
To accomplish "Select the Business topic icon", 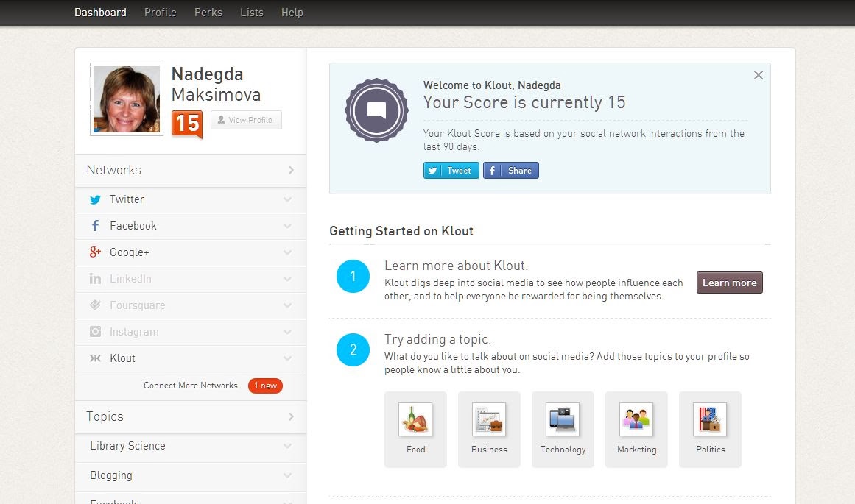I will click(x=489, y=419).
